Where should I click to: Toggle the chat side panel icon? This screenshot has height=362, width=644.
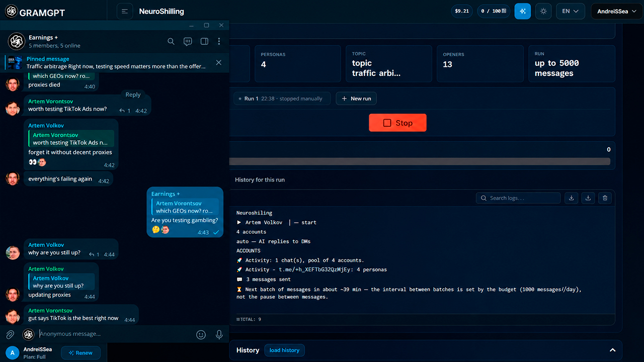click(x=204, y=41)
